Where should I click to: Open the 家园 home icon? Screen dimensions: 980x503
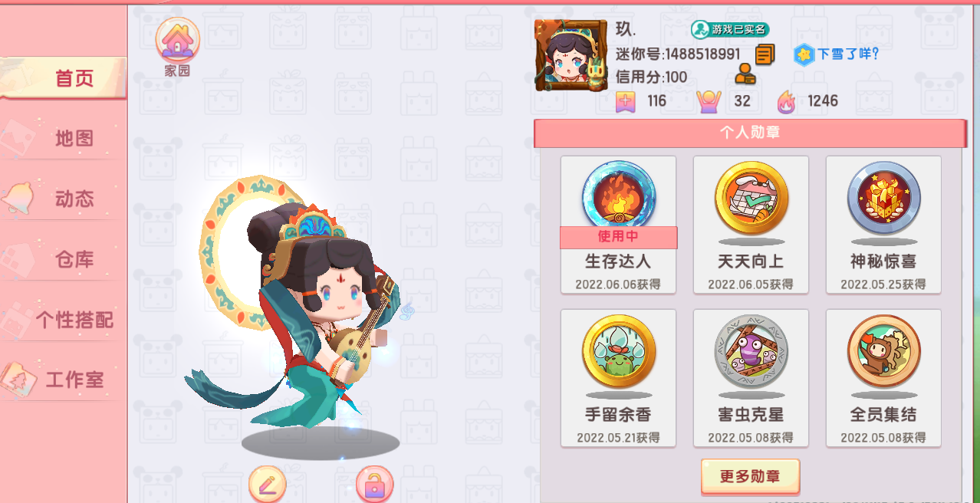click(x=178, y=46)
